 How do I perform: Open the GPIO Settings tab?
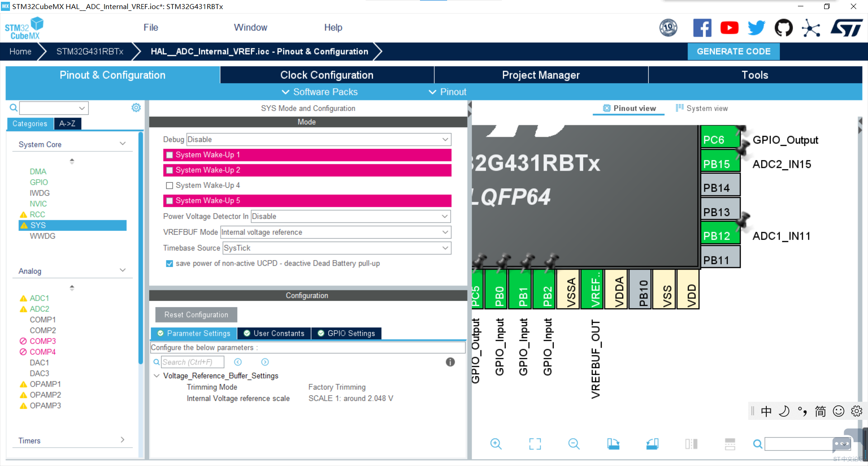click(347, 333)
